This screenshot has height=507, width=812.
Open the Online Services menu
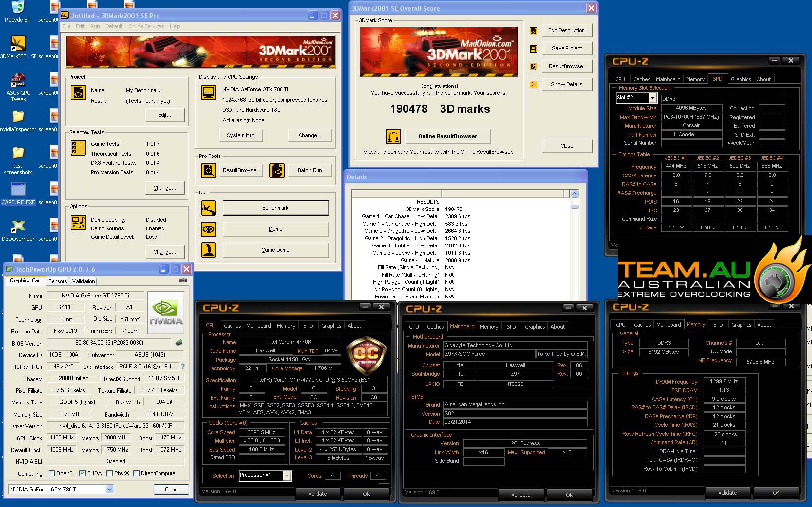[146, 26]
